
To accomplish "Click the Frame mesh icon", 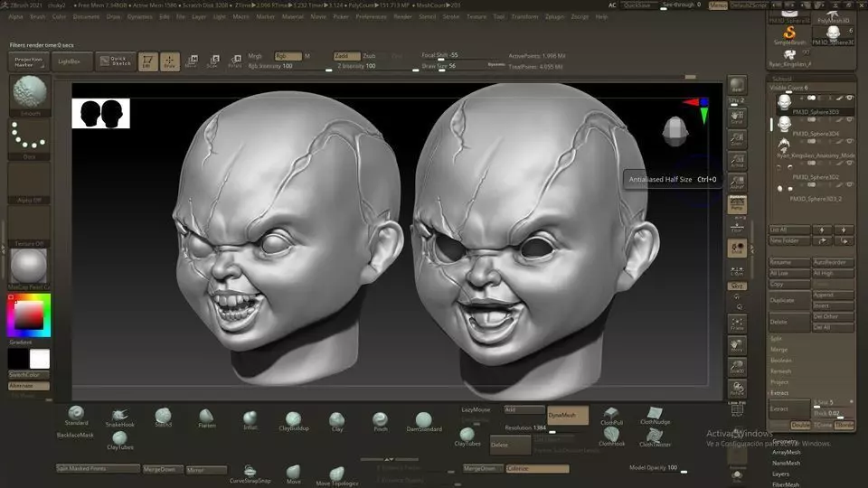I will click(737, 324).
